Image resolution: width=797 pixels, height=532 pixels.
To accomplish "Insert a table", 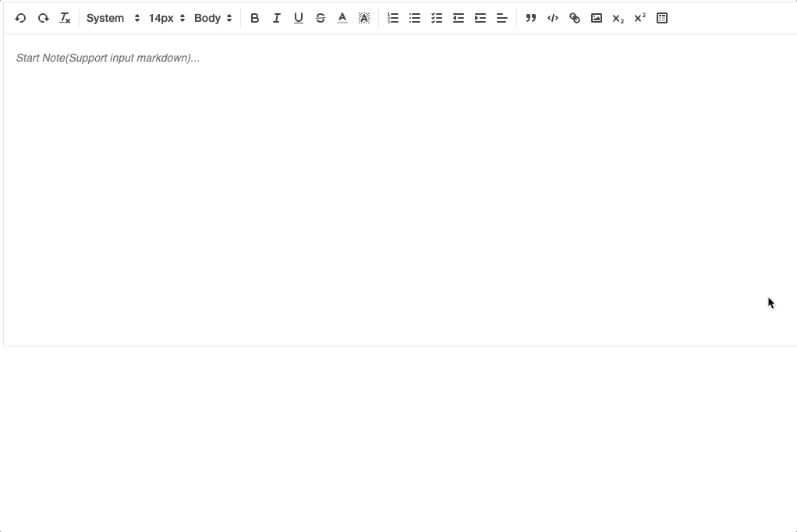I will 662,18.
